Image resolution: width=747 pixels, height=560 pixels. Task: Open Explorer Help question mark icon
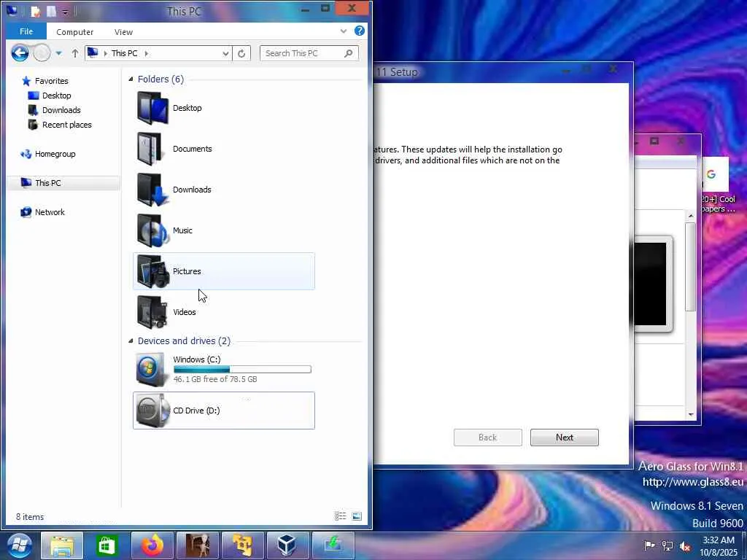[360, 31]
